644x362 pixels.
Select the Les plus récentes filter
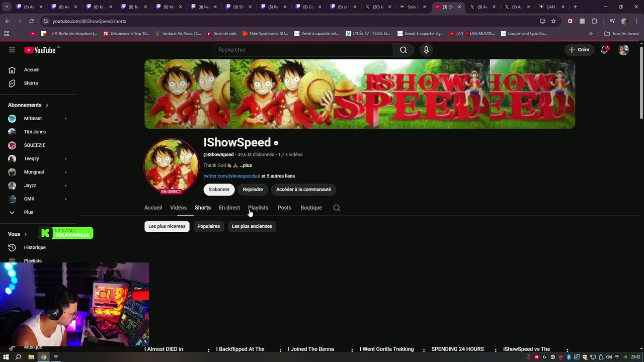167,226
